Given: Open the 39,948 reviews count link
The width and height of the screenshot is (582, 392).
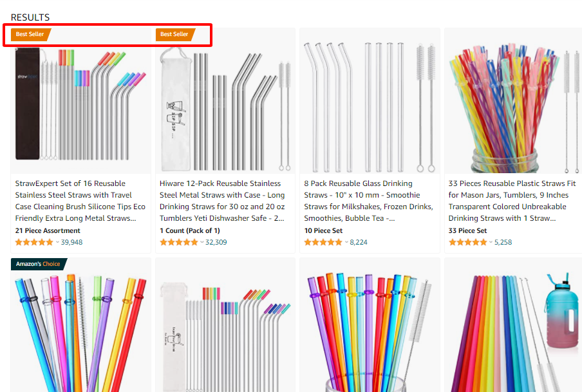Looking at the screenshot, I should click(71, 243).
